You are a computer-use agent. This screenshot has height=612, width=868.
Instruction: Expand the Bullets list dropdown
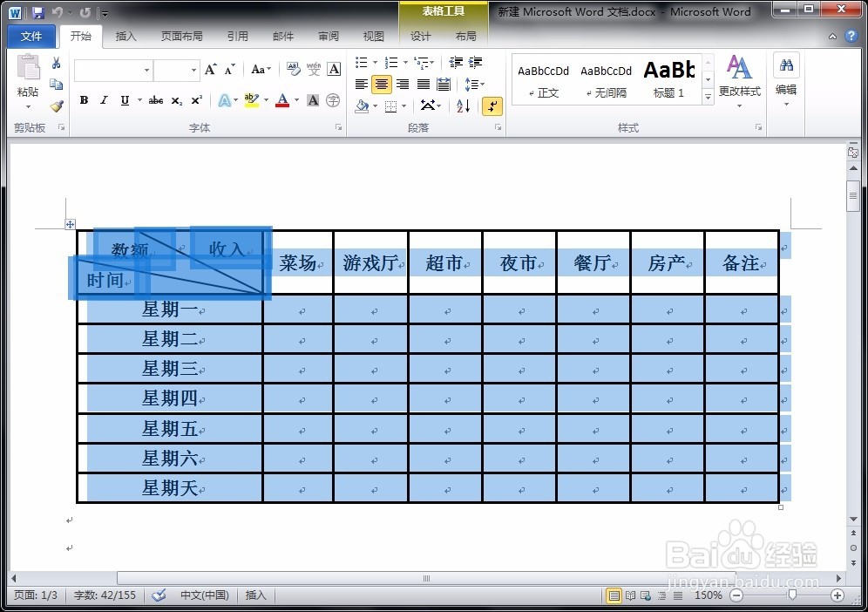376,62
